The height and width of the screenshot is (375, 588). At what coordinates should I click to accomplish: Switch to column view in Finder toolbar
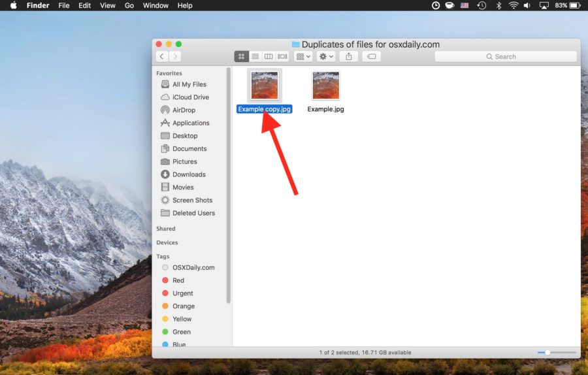pyautogui.click(x=269, y=57)
